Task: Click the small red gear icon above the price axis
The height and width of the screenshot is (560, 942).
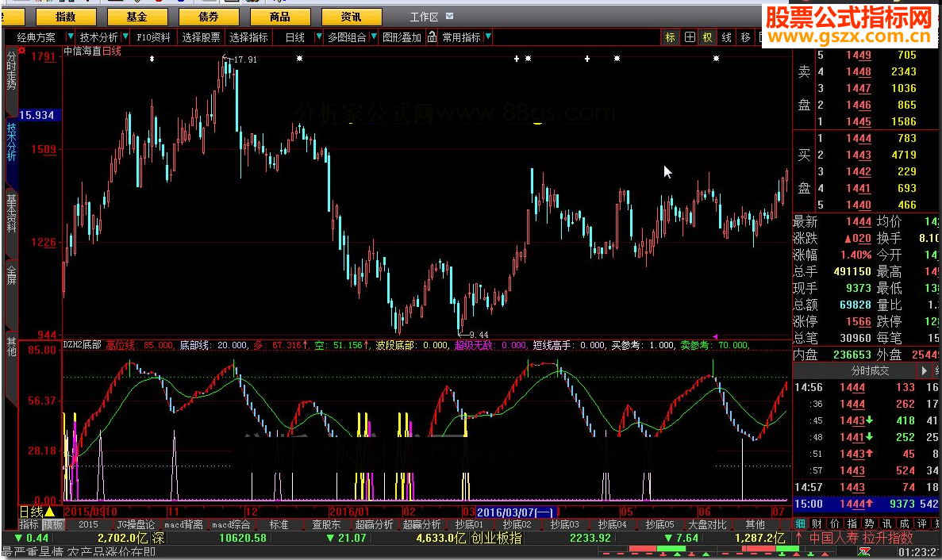Action: click(x=21, y=51)
